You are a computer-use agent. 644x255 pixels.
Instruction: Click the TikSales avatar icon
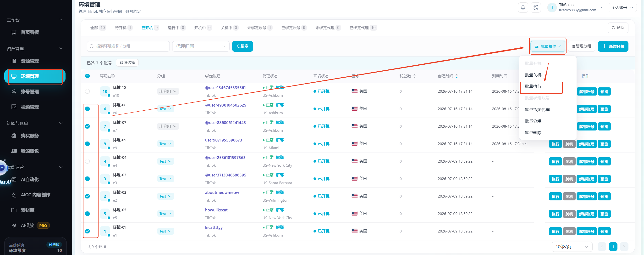click(x=552, y=7)
